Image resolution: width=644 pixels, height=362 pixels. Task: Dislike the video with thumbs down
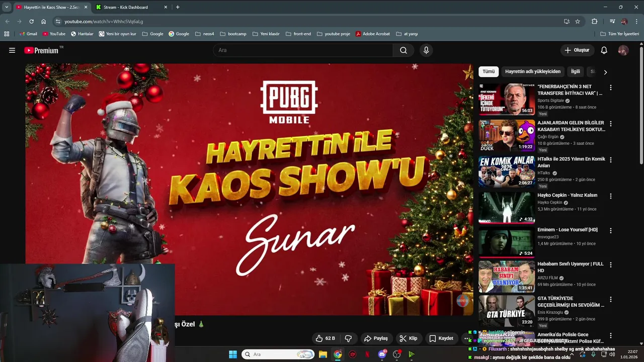click(x=348, y=338)
